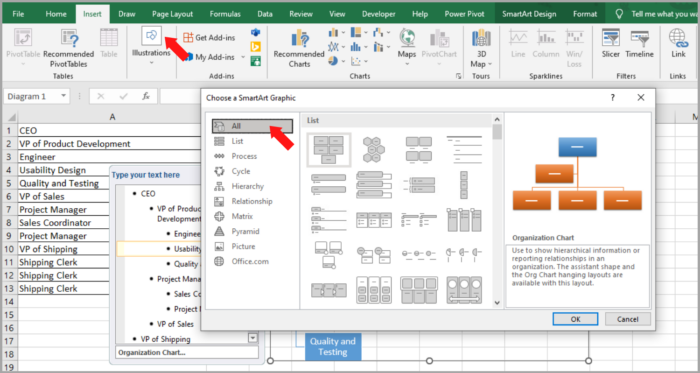Open the 3D Map tour icon

(x=481, y=37)
